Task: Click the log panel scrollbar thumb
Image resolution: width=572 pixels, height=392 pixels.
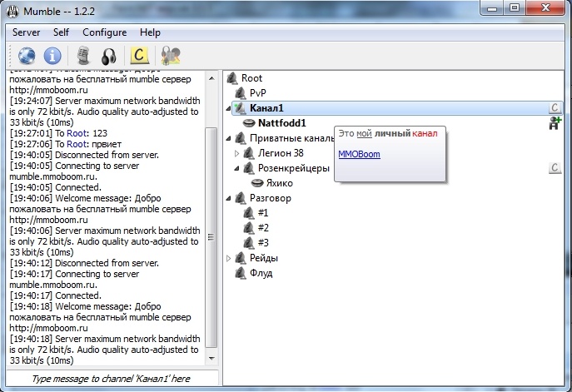Action: point(211,237)
